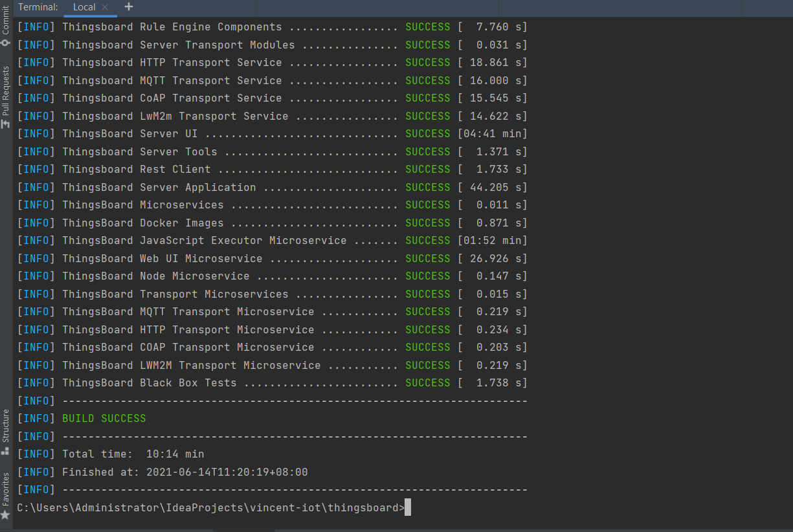Click the Thingsboard Rest Client line
Screen dimensions: 793x532
273,170
